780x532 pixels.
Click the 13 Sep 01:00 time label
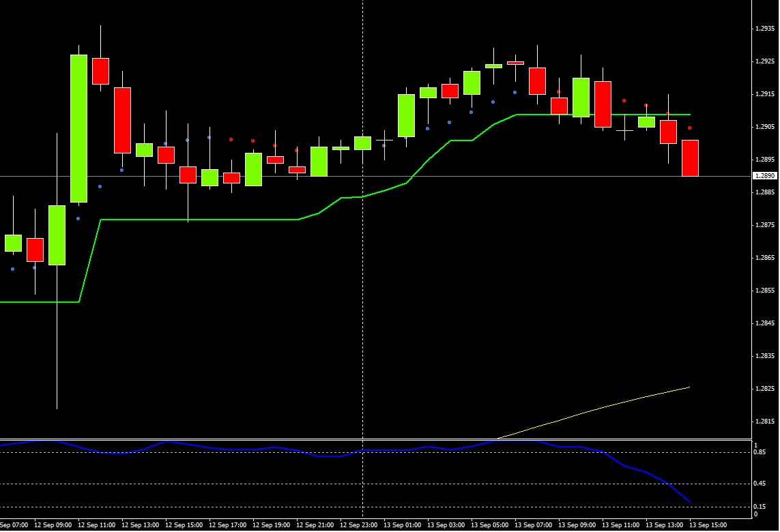point(403,525)
